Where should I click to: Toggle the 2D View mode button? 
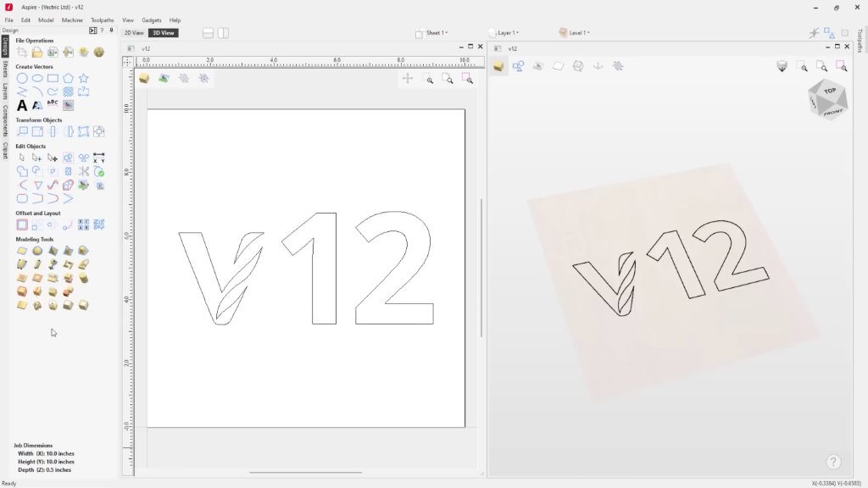tap(134, 33)
